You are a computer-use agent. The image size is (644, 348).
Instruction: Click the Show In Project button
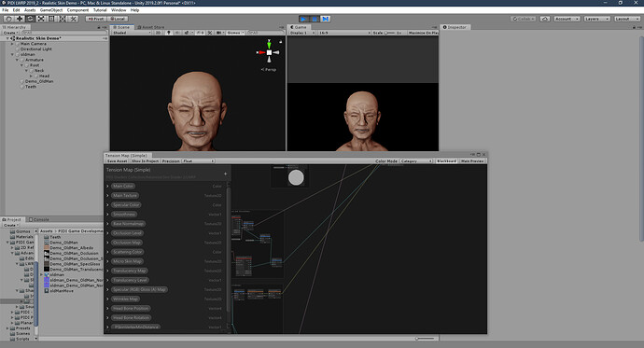point(145,161)
